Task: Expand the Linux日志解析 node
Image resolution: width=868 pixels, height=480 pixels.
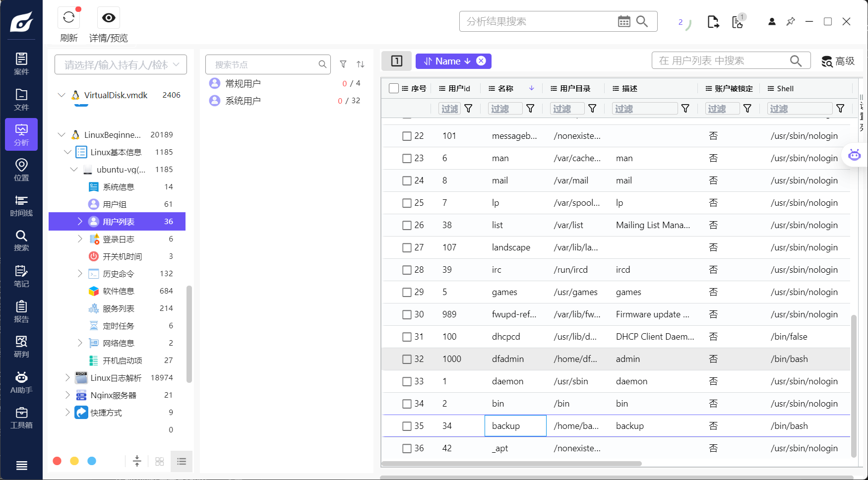Action: coord(67,377)
